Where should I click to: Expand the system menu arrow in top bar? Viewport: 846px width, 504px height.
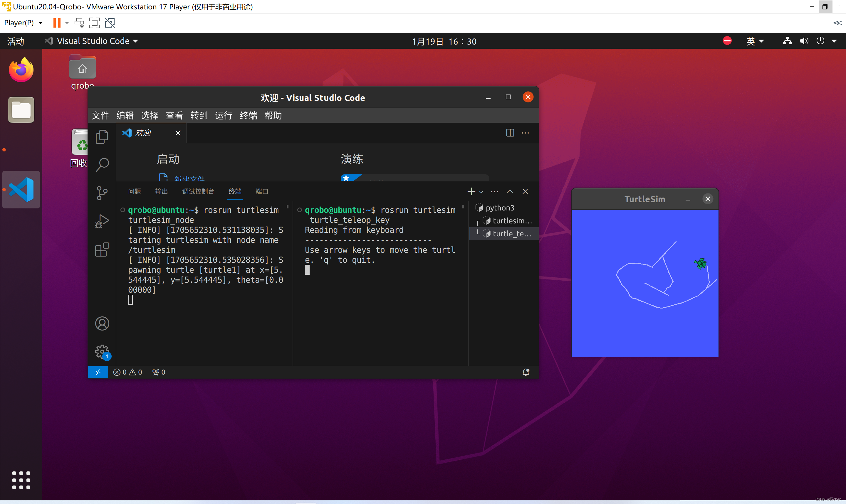tap(834, 41)
